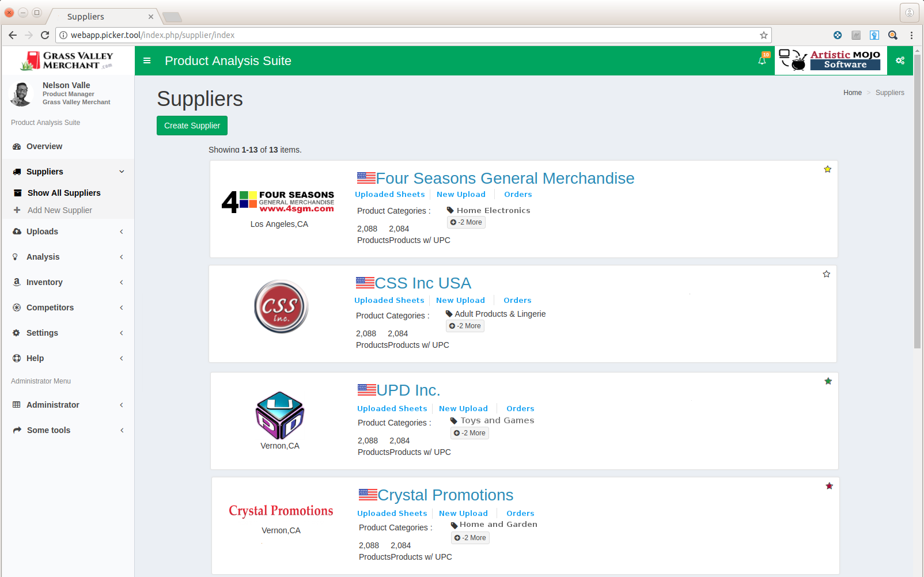Click the Four Seasons company logo
The height and width of the screenshot is (577, 924).
278,202
